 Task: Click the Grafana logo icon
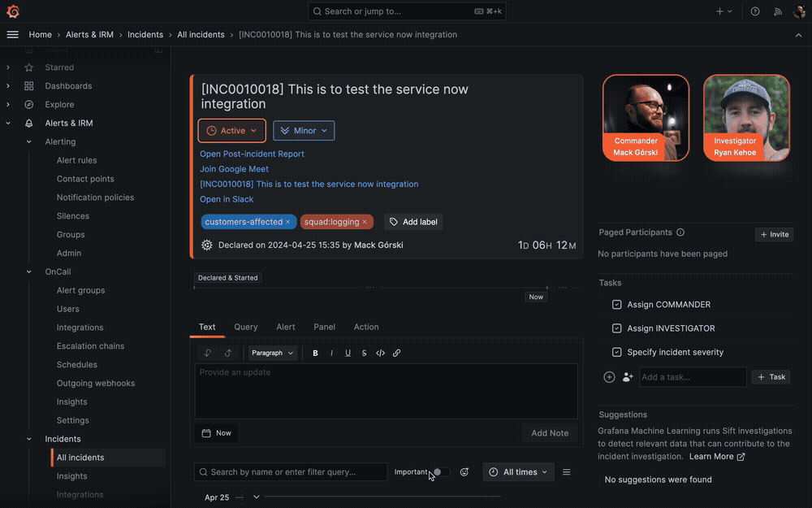(13, 11)
